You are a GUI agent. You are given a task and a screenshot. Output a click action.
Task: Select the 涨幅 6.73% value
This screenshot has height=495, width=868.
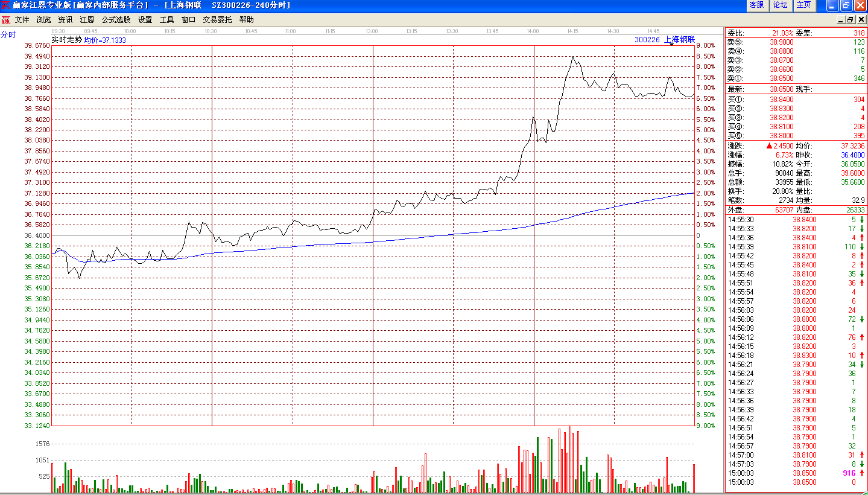[784, 155]
